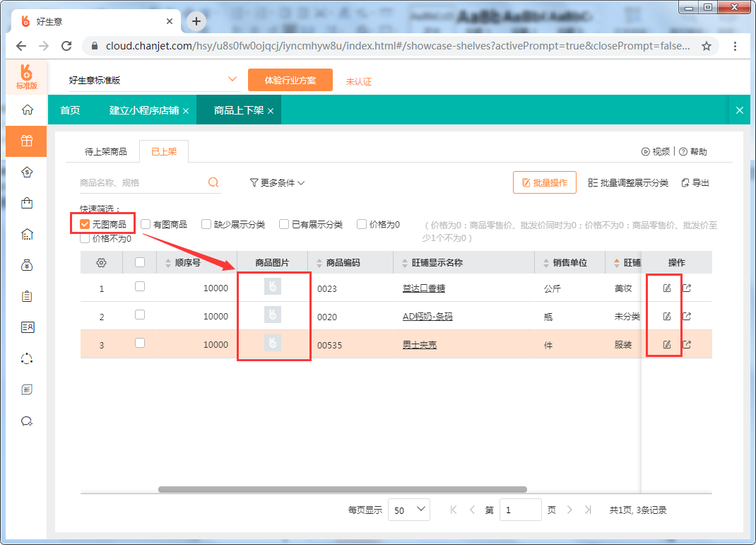Check the 缺少展示分类 filter

point(206,224)
